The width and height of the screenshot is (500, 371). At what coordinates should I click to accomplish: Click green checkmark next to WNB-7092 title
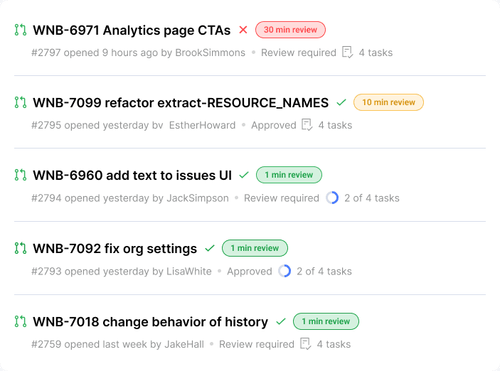[210, 248]
